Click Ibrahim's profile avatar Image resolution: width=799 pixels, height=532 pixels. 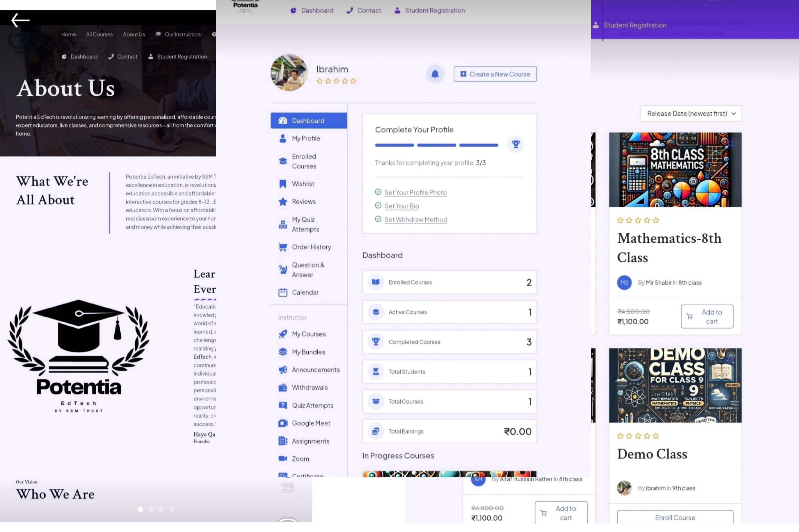[x=289, y=73]
